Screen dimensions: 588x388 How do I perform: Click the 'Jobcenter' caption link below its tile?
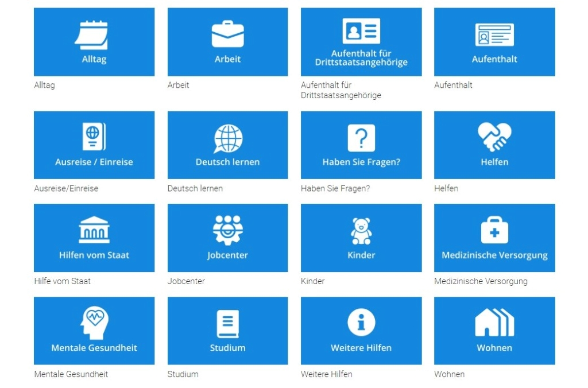(x=186, y=281)
